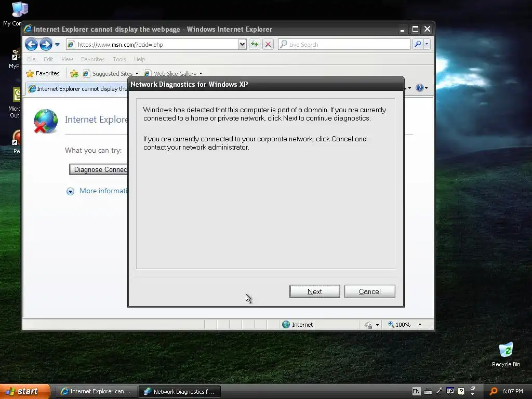This screenshot has width=532, height=399.
Task: Open the Tools menu
Action: pos(119,59)
